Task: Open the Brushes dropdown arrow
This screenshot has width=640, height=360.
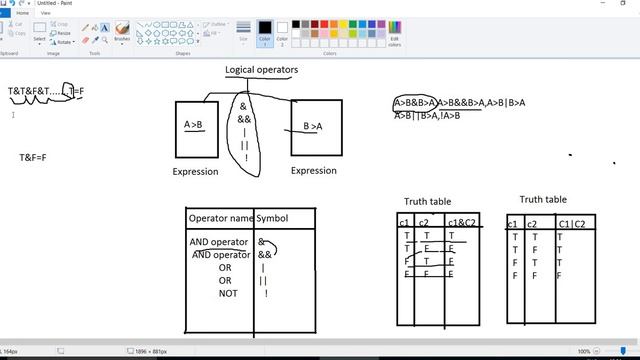Action: pos(122,44)
